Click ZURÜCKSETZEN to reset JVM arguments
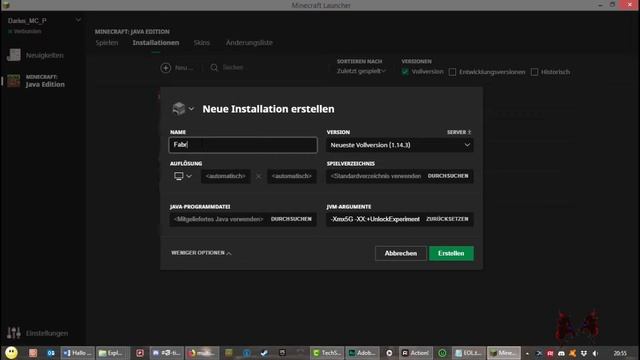The height and width of the screenshot is (360, 640). pos(447,219)
